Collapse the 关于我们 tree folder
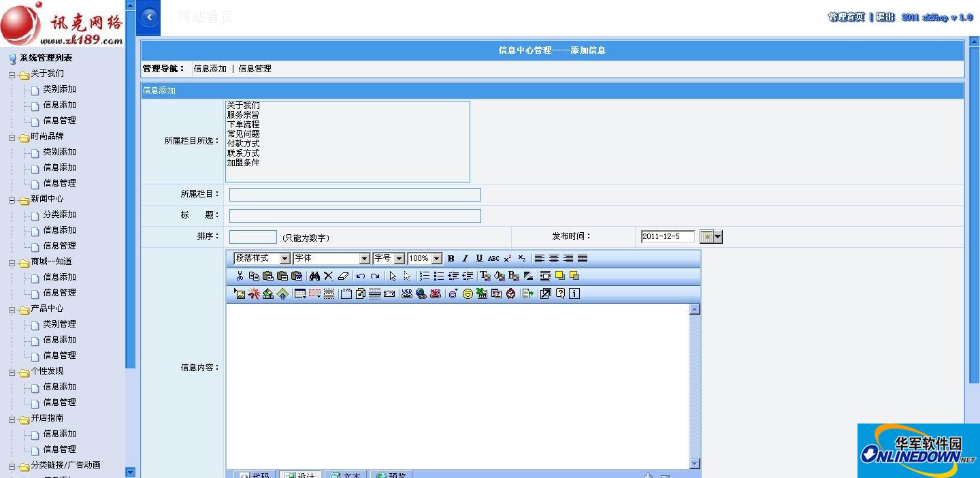980x478 pixels. point(12,74)
